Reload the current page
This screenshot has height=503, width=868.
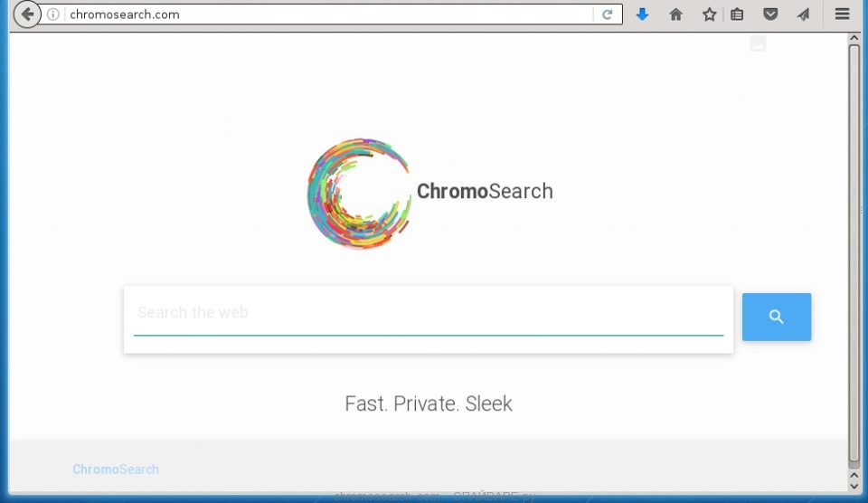pyautogui.click(x=608, y=14)
